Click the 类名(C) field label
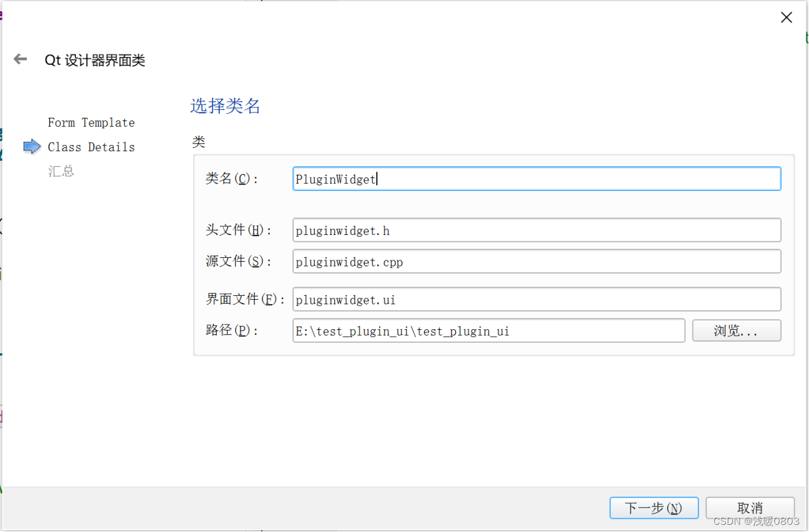809x532 pixels. [230, 178]
